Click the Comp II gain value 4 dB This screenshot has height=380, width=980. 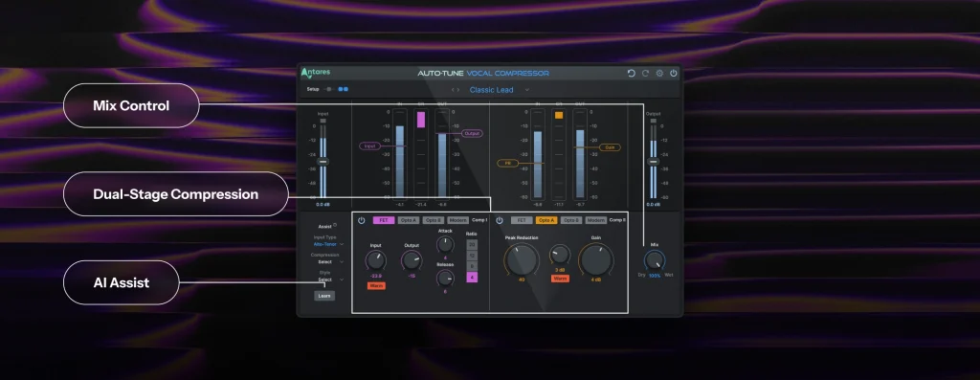(x=595, y=279)
